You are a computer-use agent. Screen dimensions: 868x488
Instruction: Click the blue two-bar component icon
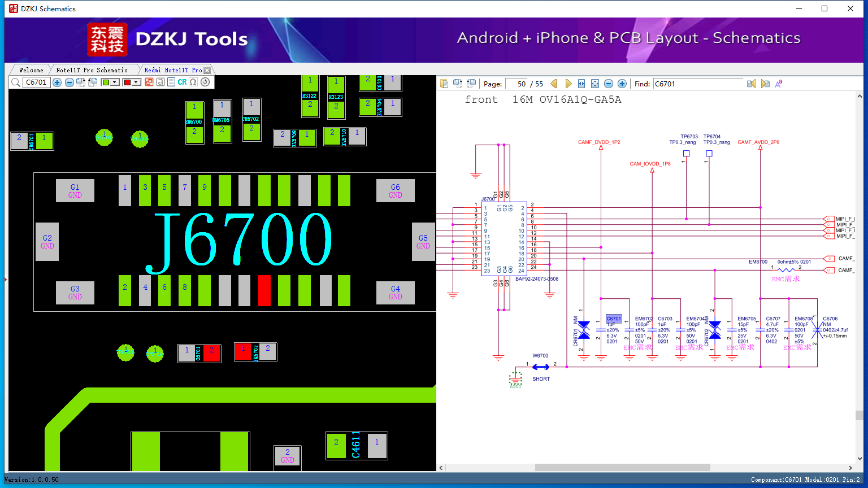[171, 82]
